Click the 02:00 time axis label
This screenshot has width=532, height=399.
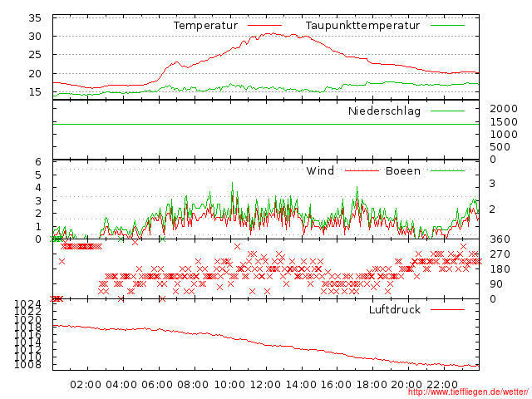pyautogui.click(x=86, y=385)
